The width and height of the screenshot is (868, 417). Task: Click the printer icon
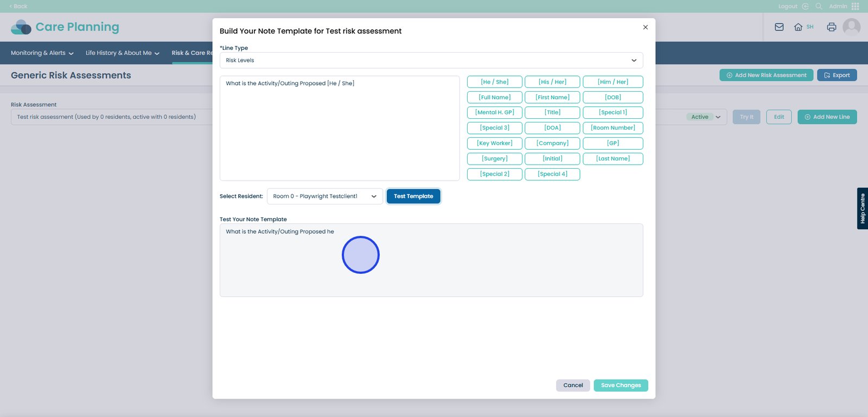coord(832,27)
